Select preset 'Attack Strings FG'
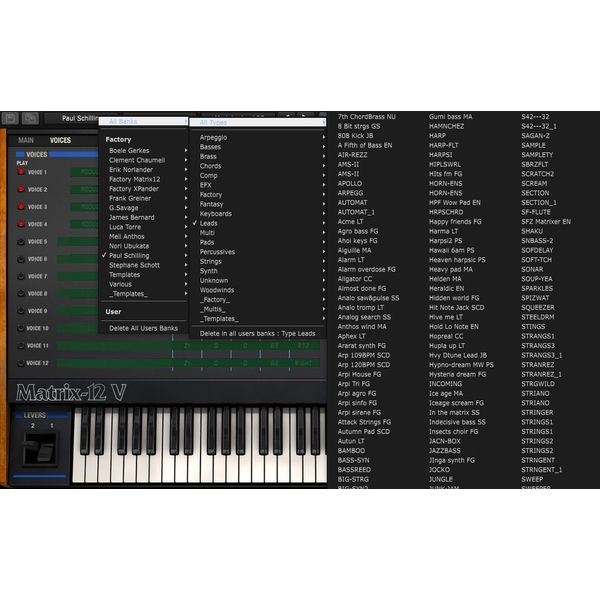This screenshot has width=600, height=600. [364, 422]
